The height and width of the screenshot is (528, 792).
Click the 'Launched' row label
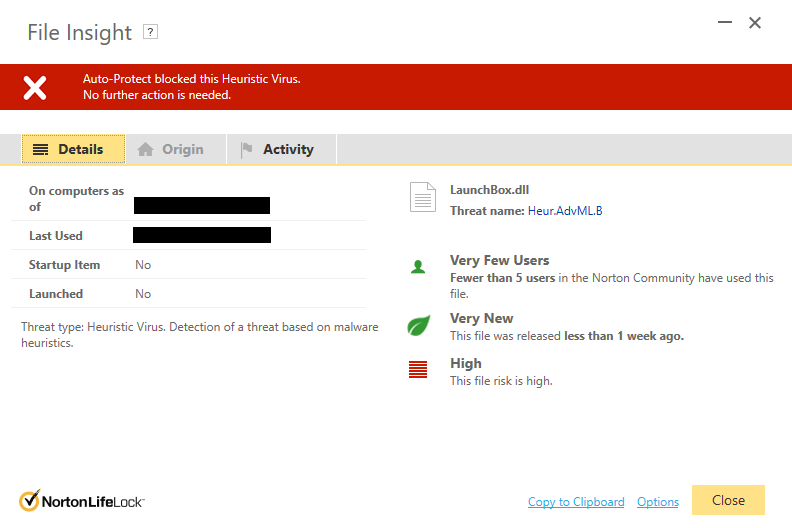tap(56, 294)
